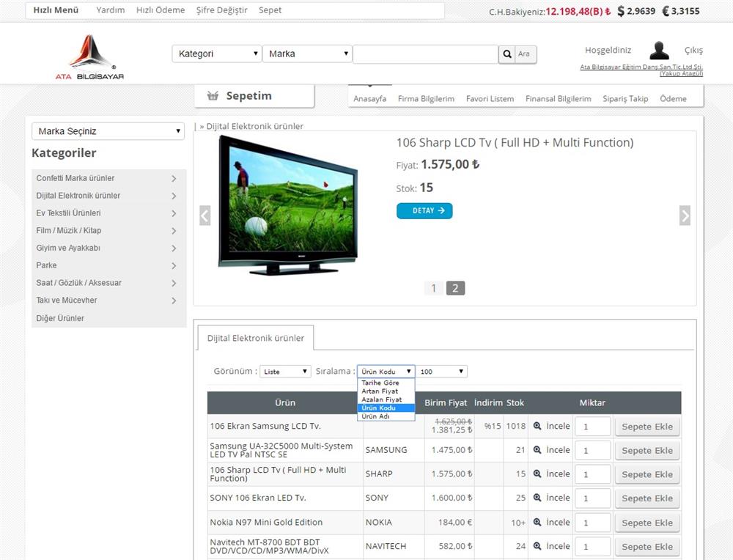Open Diğer Ürünler category

tap(60, 318)
